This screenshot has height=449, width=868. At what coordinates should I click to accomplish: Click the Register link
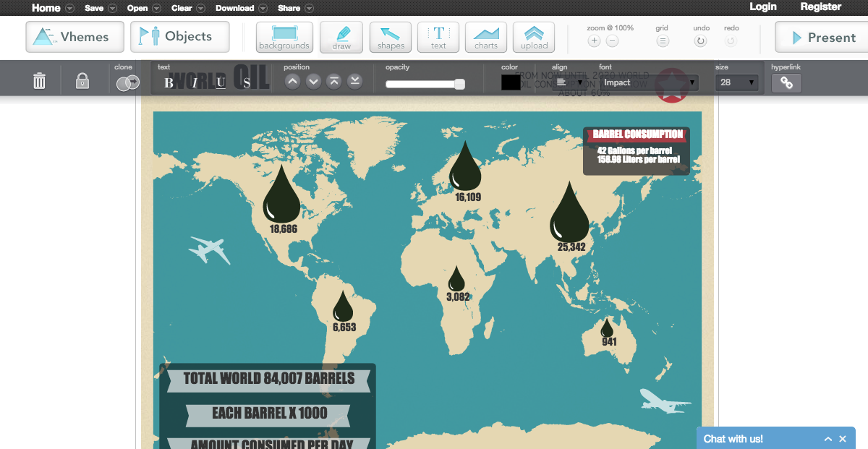821,7
